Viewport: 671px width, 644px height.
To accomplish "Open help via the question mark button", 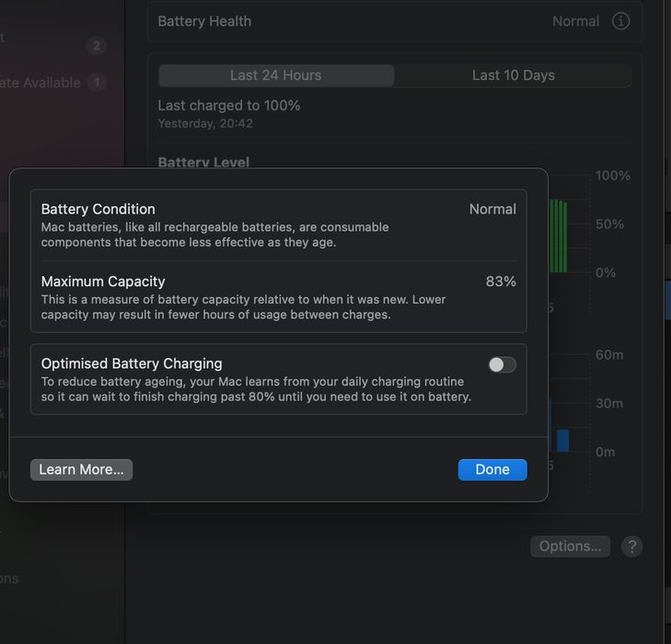I will pos(631,546).
